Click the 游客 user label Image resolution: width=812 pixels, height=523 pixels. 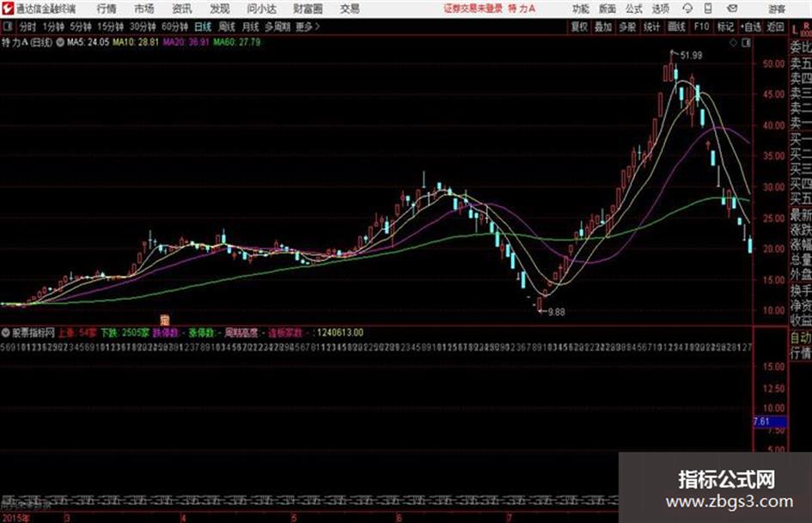point(776,9)
